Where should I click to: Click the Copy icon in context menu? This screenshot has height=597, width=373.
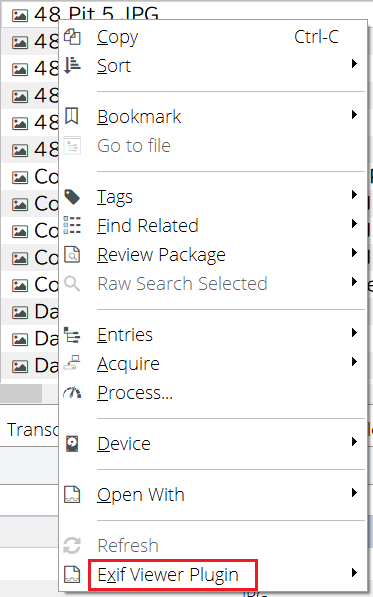click(x=72, y=37)
